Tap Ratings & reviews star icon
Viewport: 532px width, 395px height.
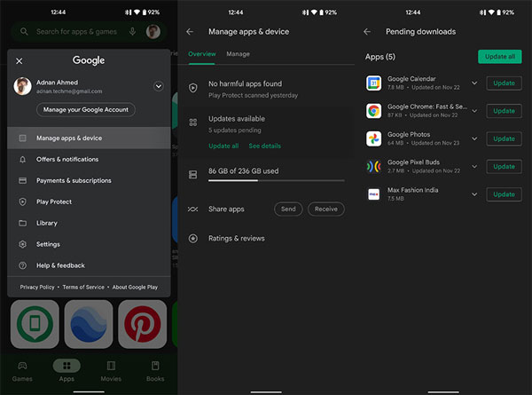tap(193, 239)
